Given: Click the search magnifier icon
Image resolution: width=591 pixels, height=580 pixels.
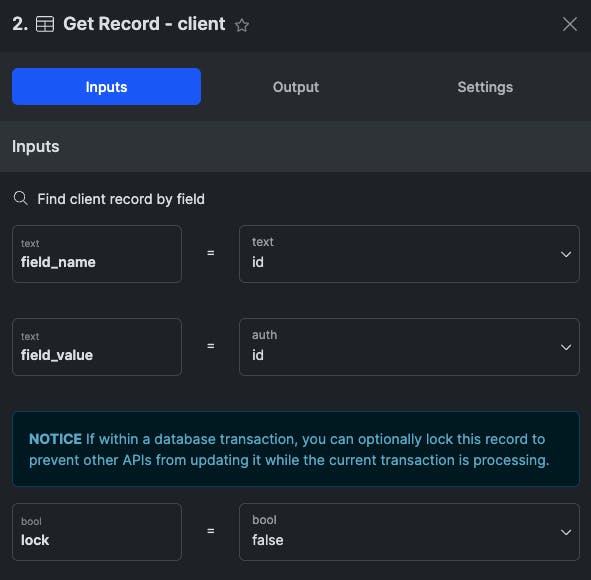Looking at the screenshot, I should click(x=20, y=198).
